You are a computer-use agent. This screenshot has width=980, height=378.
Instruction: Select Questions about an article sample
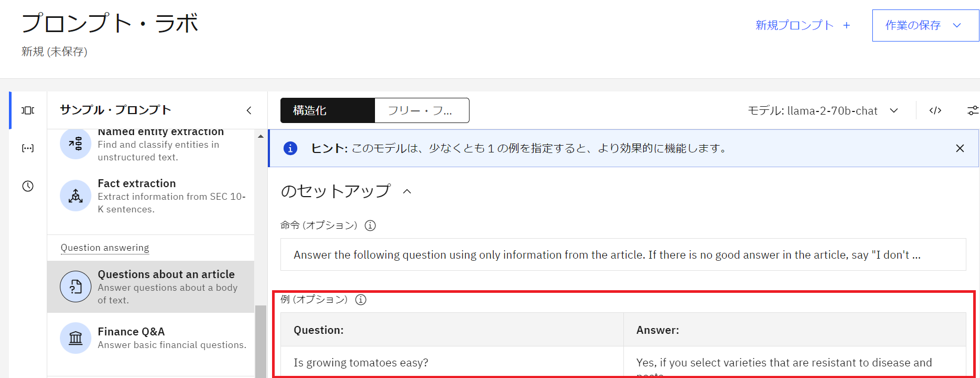point(151,287)
